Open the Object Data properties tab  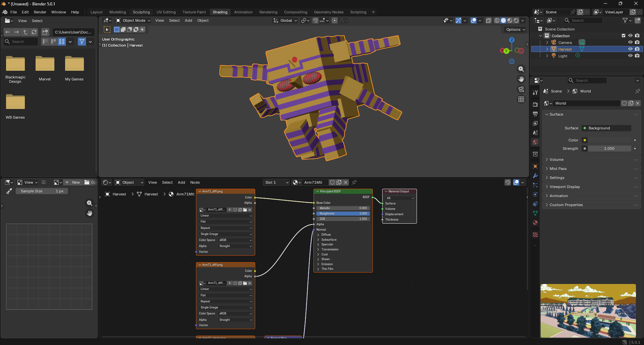click(x=535, y=213)
